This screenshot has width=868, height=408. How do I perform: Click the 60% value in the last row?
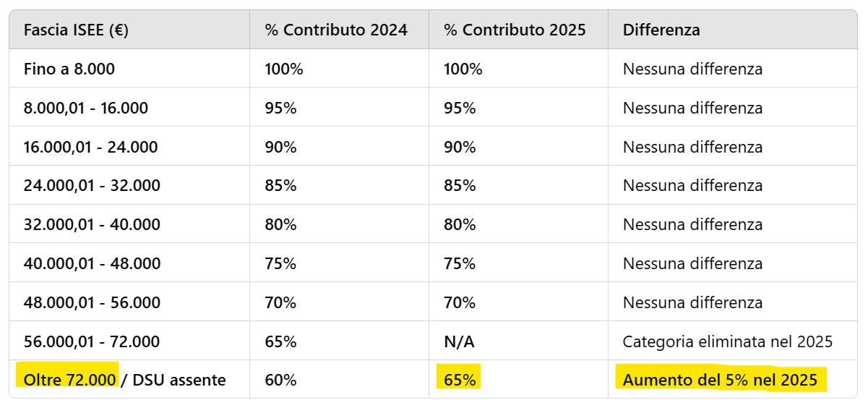click(x=281, y=380)
